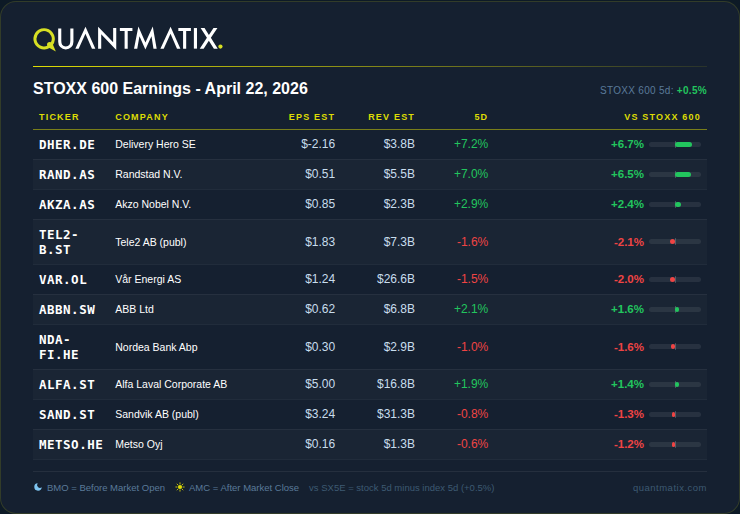The width and height of the screenshot is (740, 514).
Task: Click the +1.4% vs STOXX value
Action: [x=627, y=385]
